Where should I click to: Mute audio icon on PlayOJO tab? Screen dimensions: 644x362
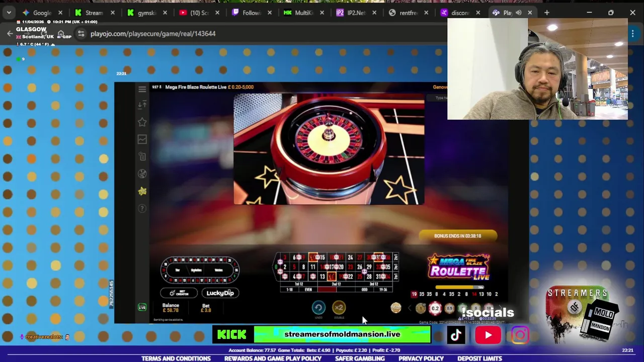tap(519, 13)
